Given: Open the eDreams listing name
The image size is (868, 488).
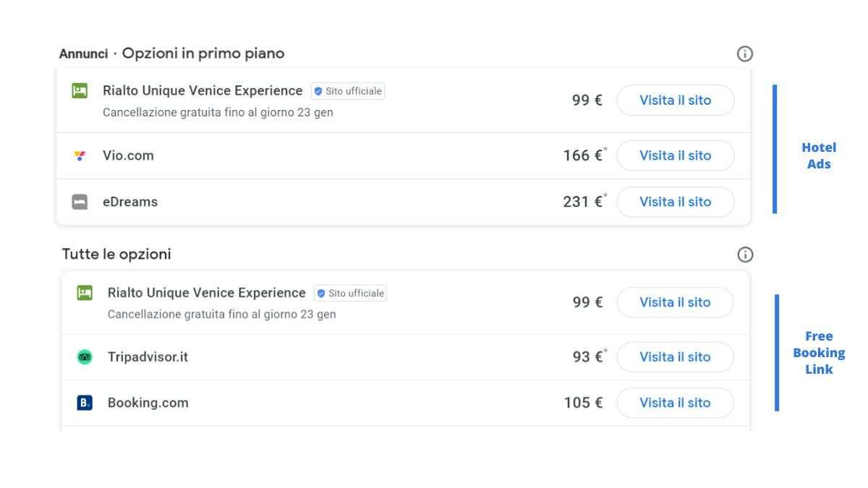Looking at the screenshot, I should tap(130, 202).
